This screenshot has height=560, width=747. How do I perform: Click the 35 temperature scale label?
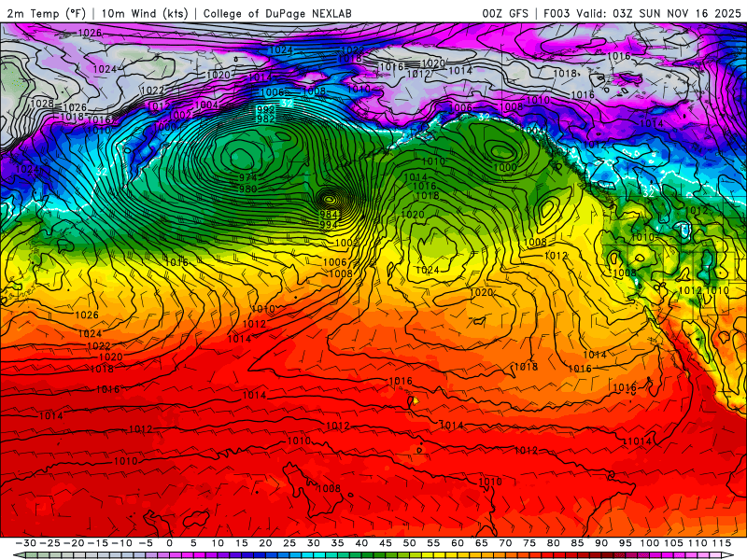pos(337,543)
